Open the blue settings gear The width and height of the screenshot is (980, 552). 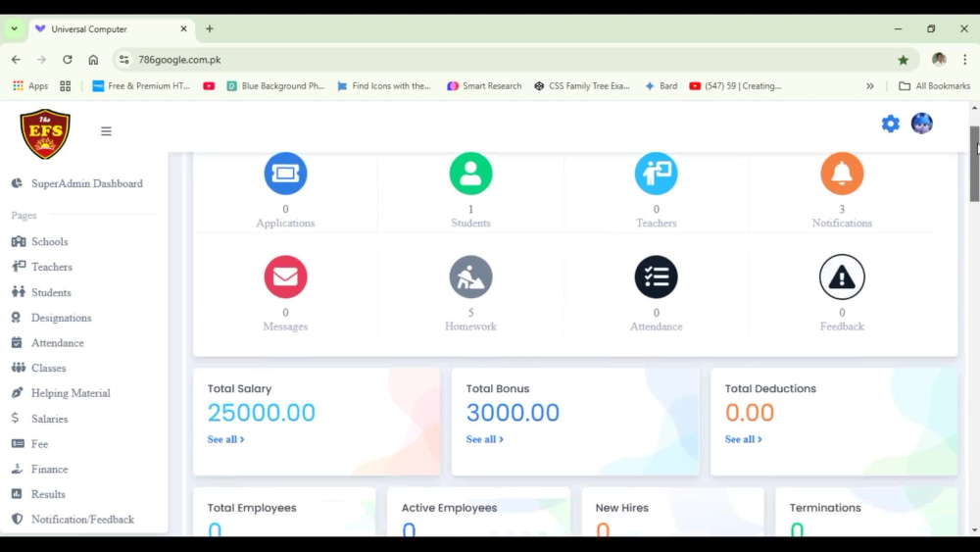click(x=890, y=124)
